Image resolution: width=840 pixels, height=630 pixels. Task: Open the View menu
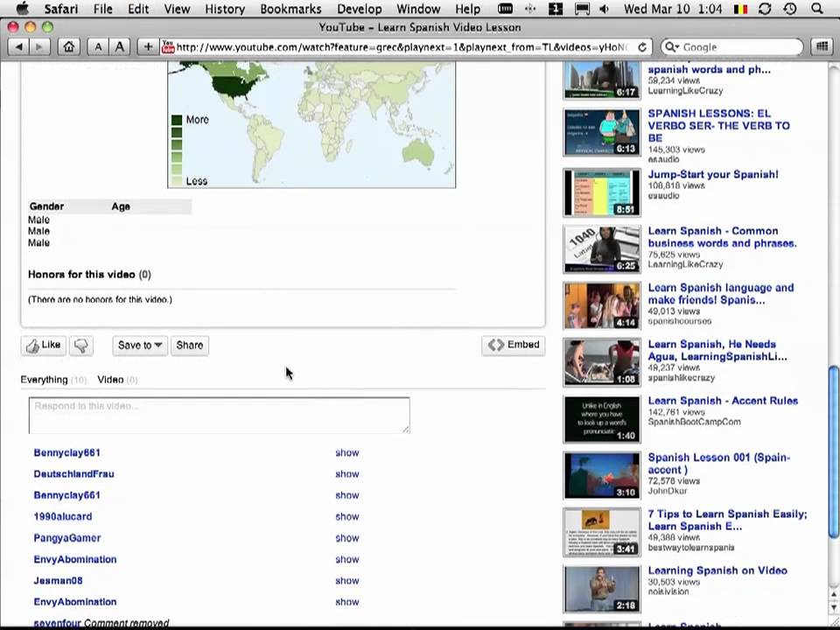coord(177,9)
